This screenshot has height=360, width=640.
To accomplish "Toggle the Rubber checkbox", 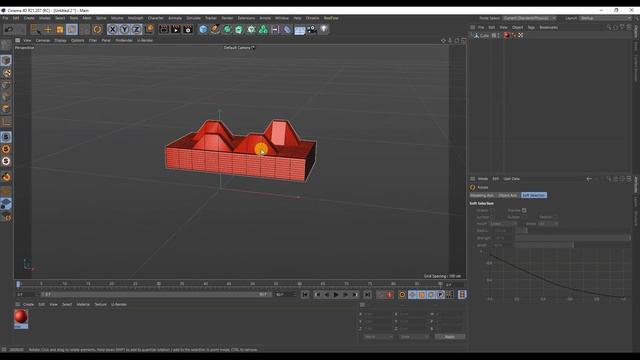I will (x=524, y=217).
